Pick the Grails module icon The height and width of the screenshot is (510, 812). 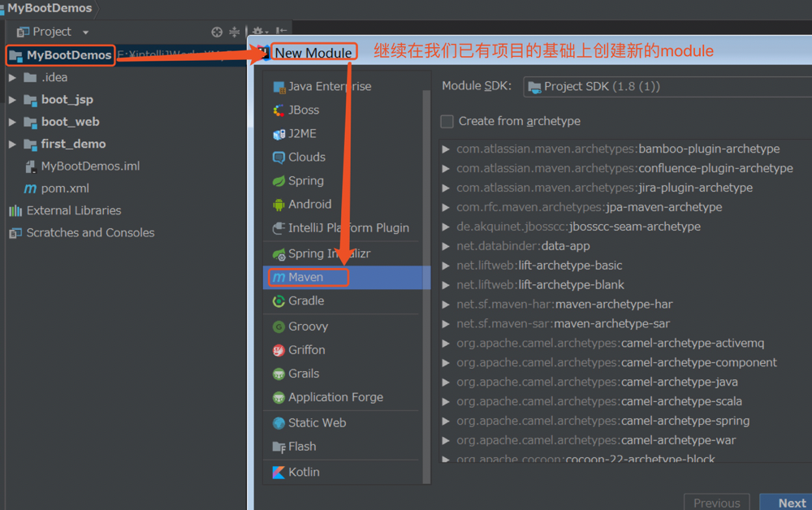click(x=279, y=374)
